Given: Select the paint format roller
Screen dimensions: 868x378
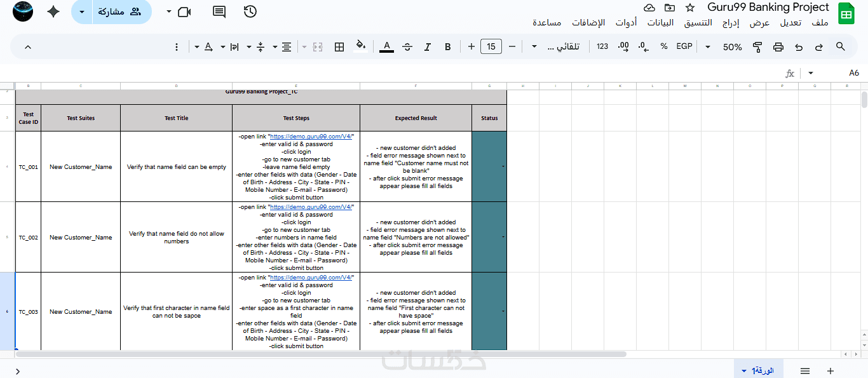Looking at the screenshot, I should (757, 46).
